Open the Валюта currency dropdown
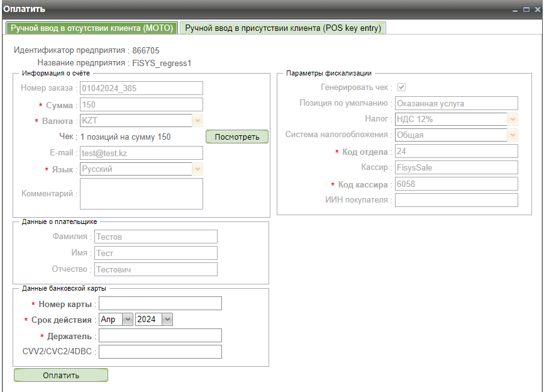The image size is (544, 392). [197, 121]
